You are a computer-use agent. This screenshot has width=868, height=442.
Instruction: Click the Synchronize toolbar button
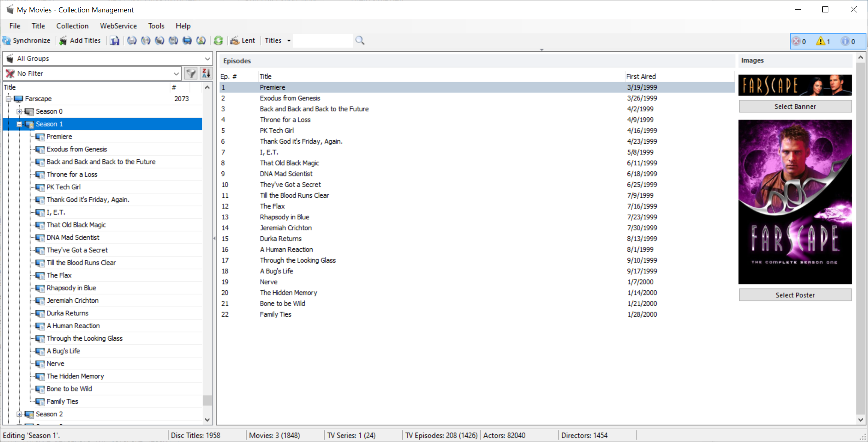click(26, 40)
